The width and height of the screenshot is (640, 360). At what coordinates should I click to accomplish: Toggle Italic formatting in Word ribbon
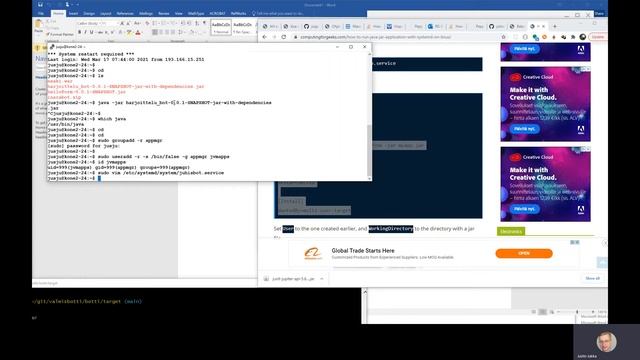[x=85, y=32]
